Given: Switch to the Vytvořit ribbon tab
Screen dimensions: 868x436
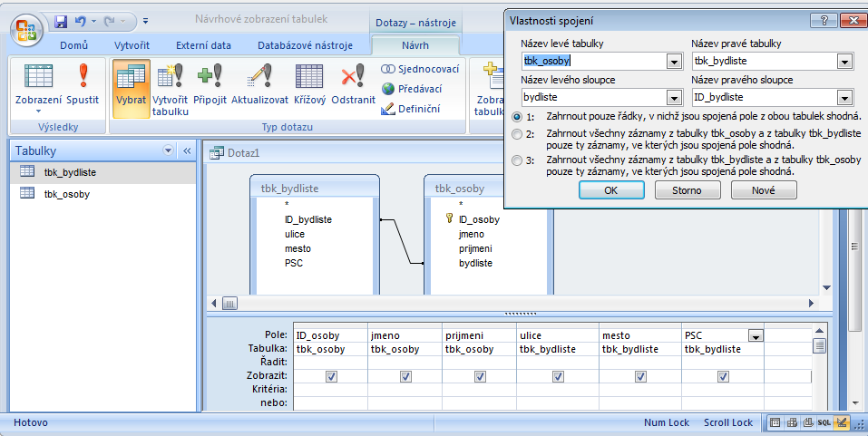Looking at the screenshot, I should (x=132, y=45).
